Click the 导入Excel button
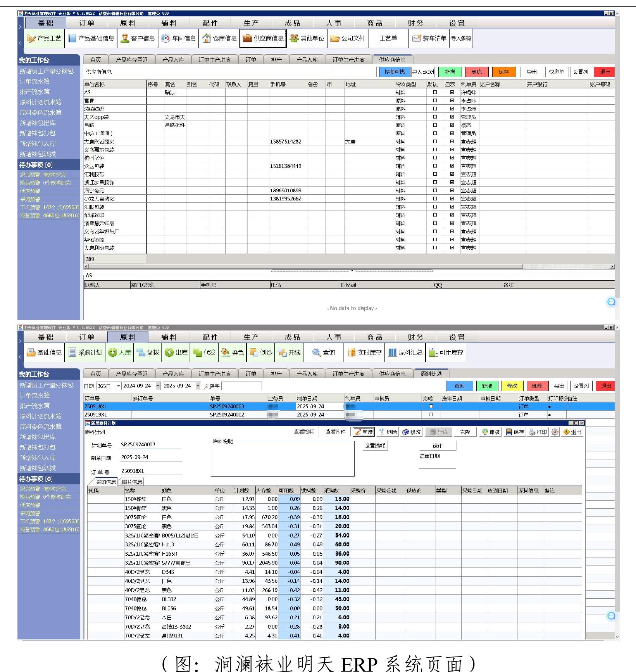This screenshot has height=672, width=636. coord(423,72)
